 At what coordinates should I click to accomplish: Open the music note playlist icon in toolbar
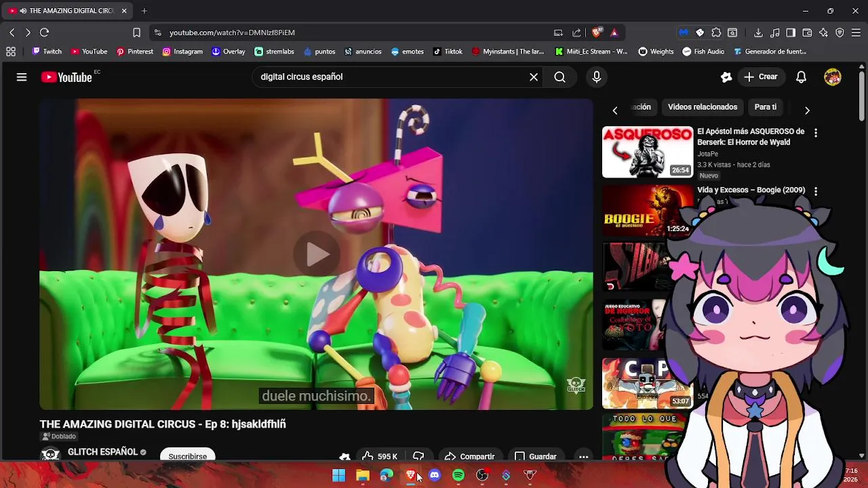click(x=774, y=33)
